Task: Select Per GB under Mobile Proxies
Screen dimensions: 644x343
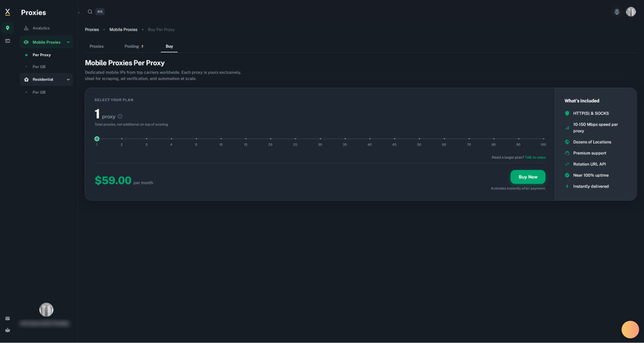Action: click(39, 67)
